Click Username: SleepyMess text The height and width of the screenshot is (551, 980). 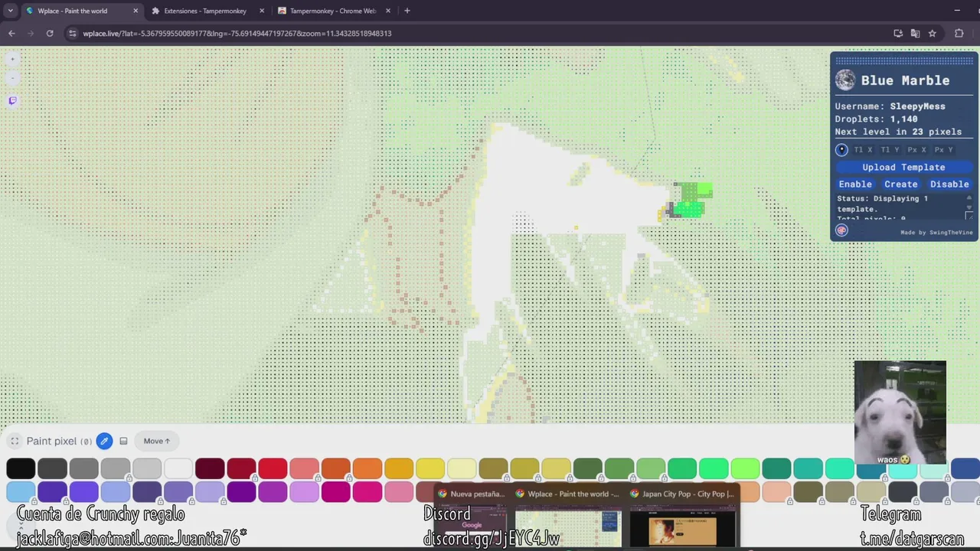pos(890,106)
